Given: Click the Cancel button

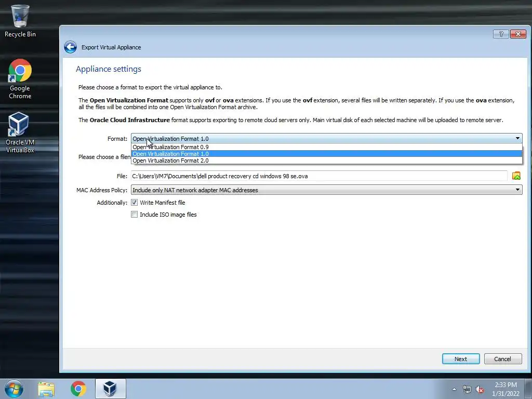Looking at the screenshot, I should 503,358.
